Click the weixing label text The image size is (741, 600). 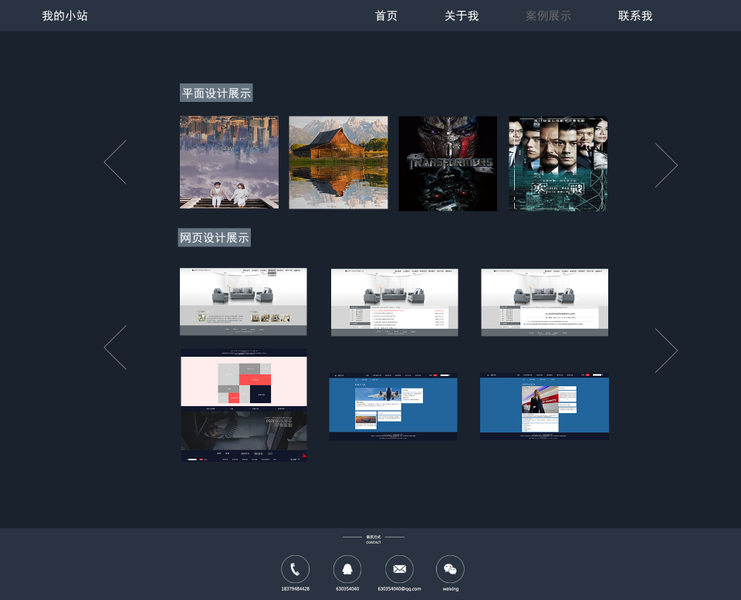pyautogui.click(x=450, y=589)
